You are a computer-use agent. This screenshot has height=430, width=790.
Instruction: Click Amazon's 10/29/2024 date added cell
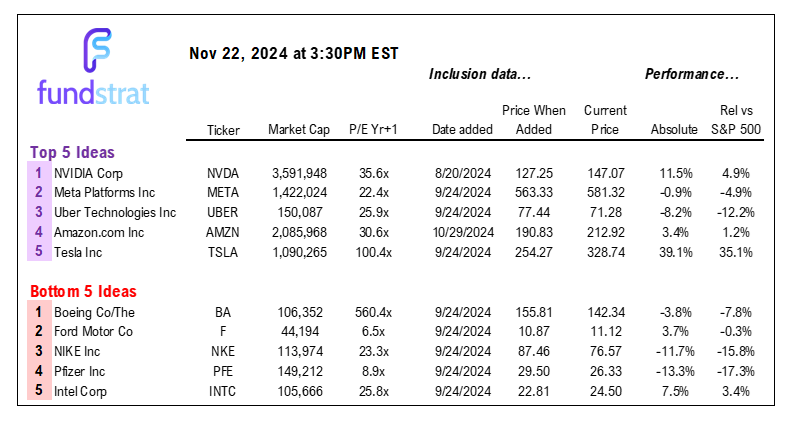pos(463,232)
